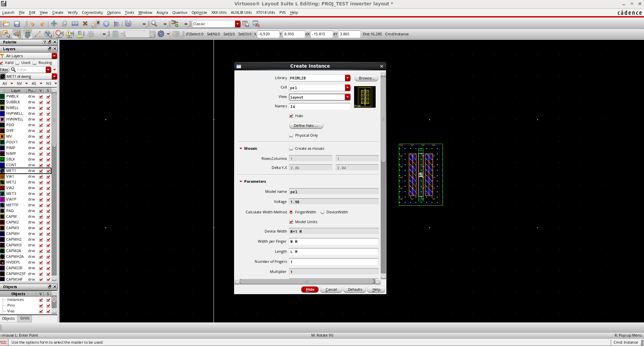
Task: Click the DIFF layer color swatch
Action: coord(2,131)
